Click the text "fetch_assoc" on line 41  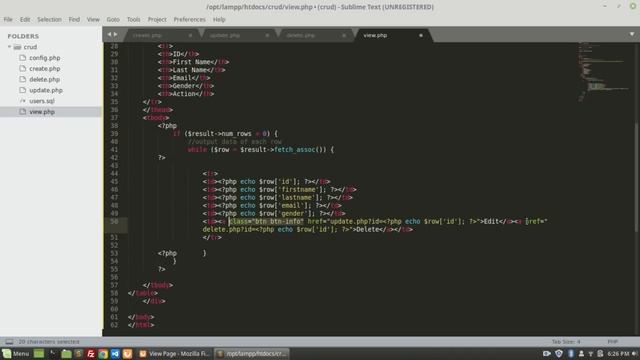point(294,149)
